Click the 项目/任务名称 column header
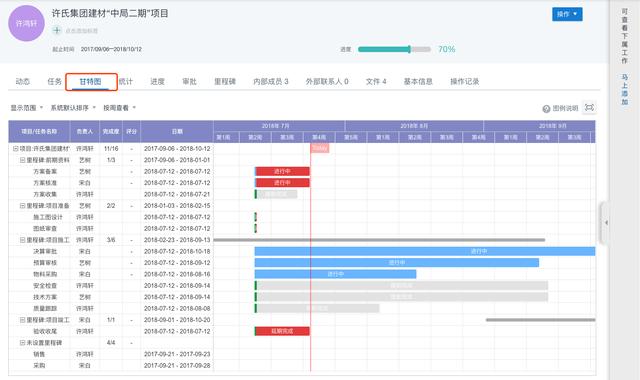 coord(39,131)
